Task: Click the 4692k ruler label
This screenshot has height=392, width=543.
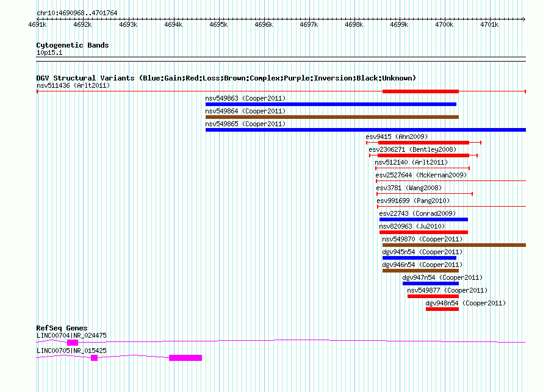Action: [82, 24]
